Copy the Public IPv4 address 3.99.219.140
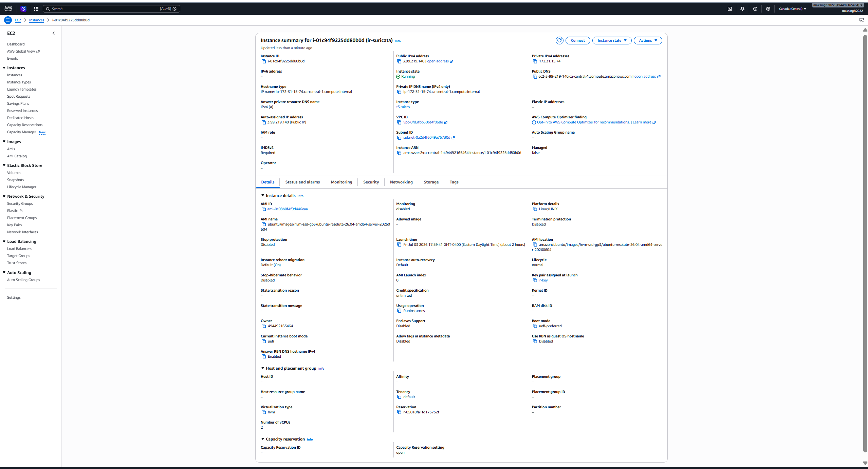The width and height of the screenshot is (868, 469). pyautogui.click(x=399, y=61)
